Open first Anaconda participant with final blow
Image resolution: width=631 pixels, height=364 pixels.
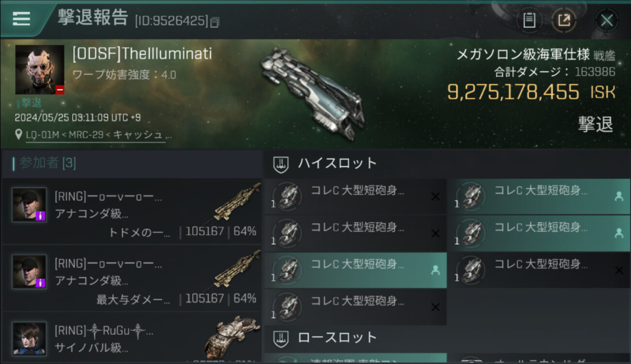(131, 211)
